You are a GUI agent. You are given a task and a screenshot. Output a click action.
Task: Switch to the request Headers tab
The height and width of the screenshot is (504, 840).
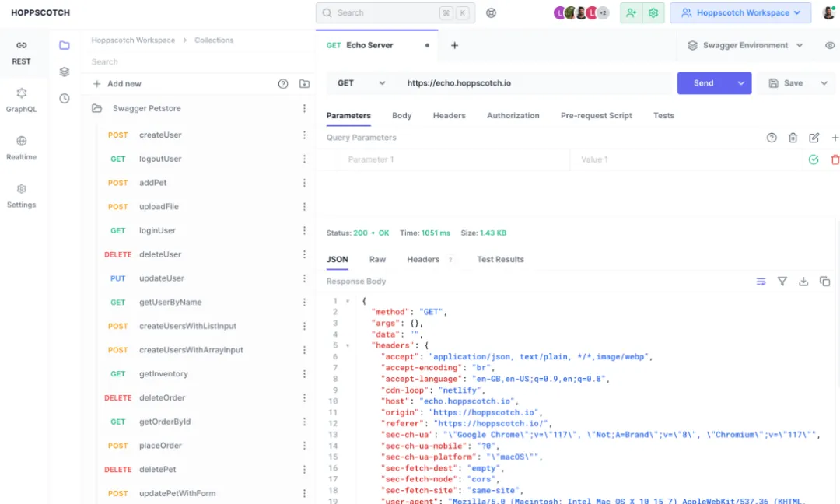[449, 116]
